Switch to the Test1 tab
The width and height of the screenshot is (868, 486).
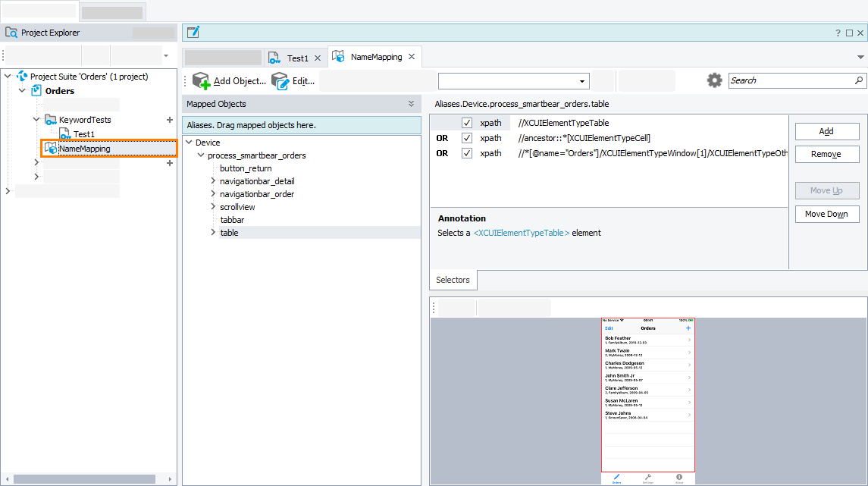(x=296, y=56)
